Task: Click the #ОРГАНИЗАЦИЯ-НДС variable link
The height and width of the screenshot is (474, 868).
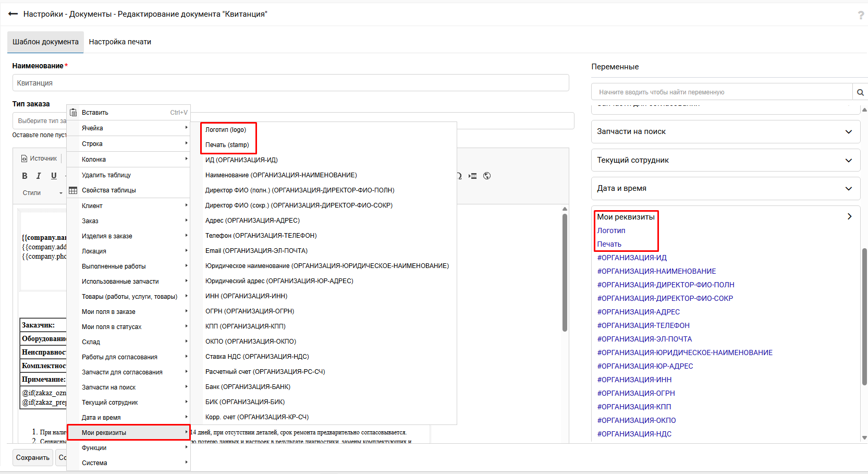Action: point(634,434)
